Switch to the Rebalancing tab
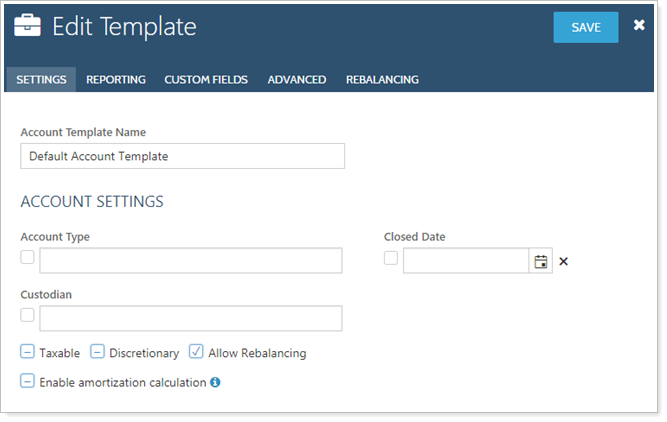 [382, 80]
